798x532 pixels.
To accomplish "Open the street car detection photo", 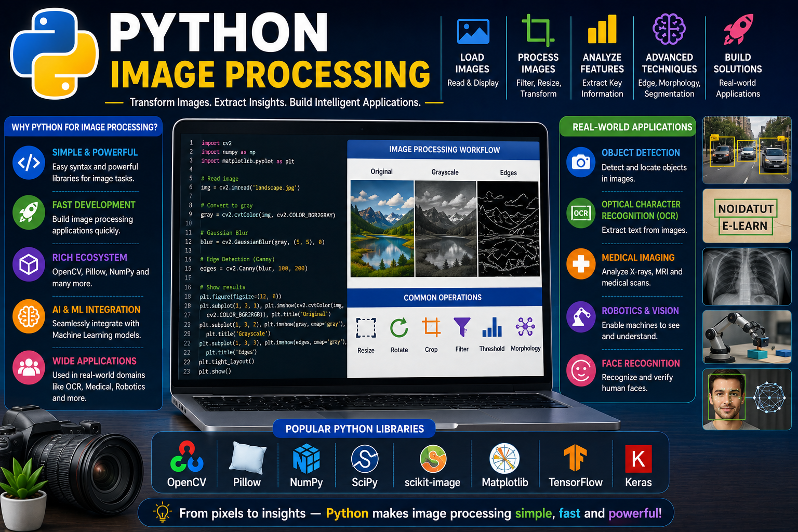I will pyautogui.click(x=747, y=150).
